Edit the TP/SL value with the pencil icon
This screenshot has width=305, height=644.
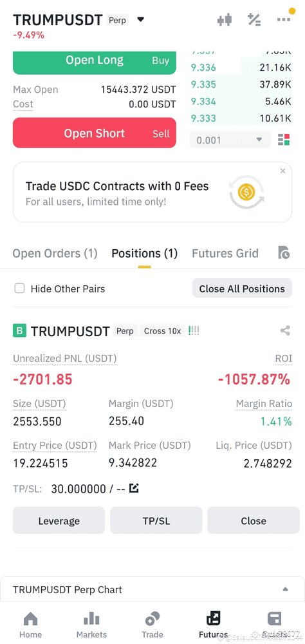click(134, 488)
